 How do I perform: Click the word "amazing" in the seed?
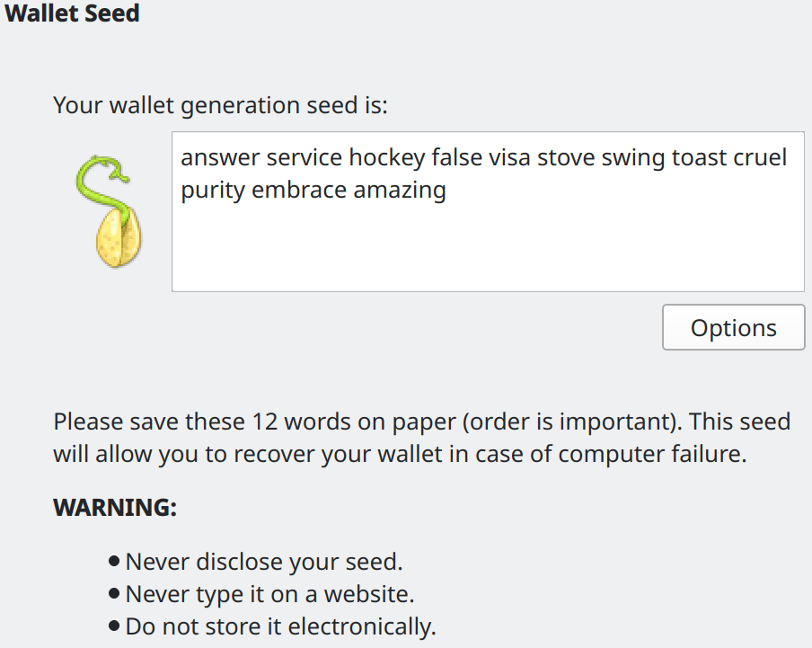pyautogui.click(x=400, y=191)
